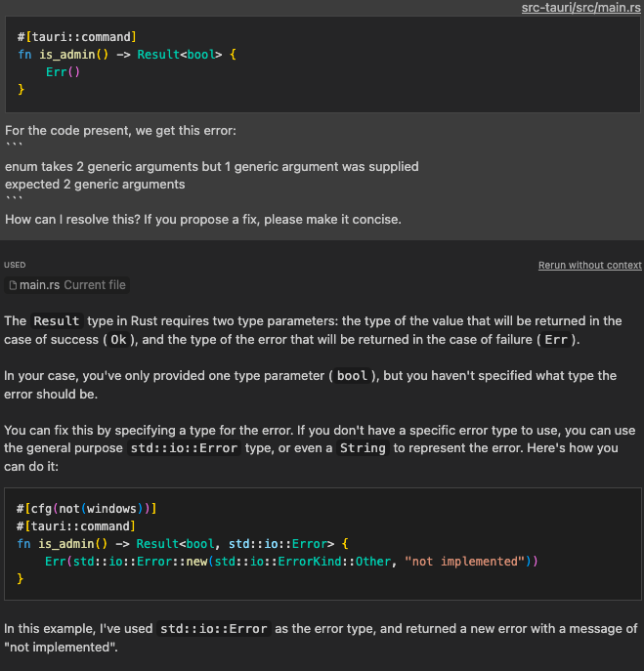Select the inline Ok code token

118,340
